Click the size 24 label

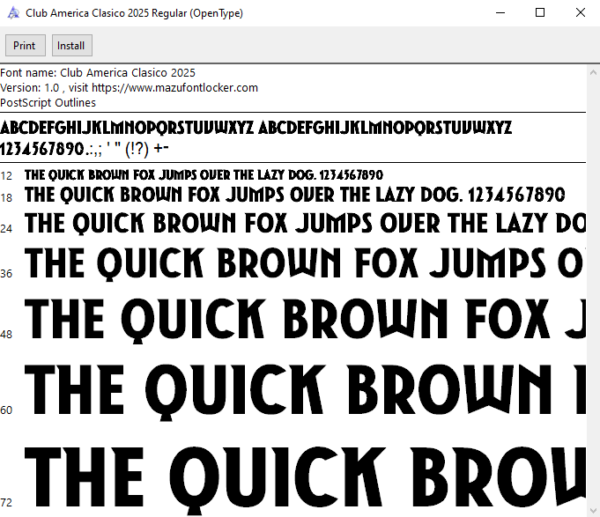6,229
